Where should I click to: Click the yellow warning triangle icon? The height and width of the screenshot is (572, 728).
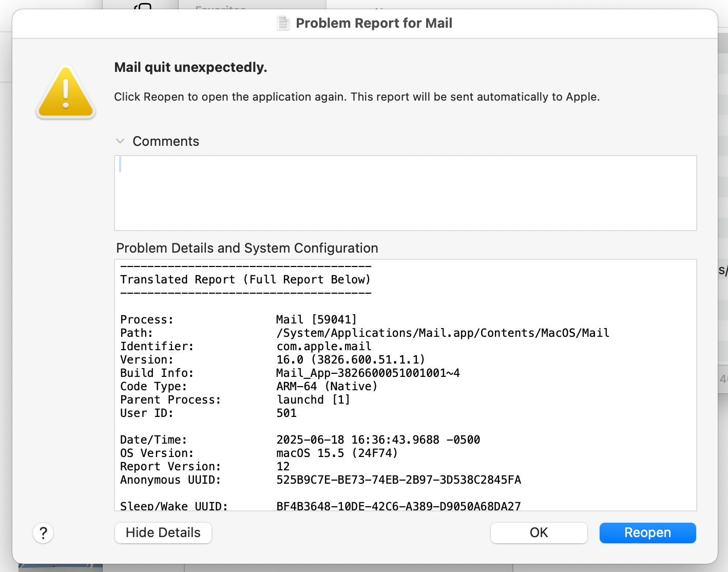(x=66, y=93)
